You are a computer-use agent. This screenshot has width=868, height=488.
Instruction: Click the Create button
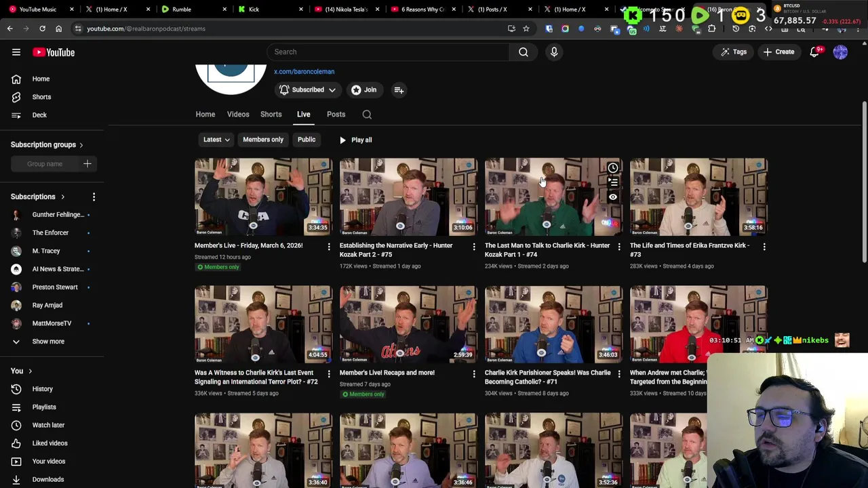coord(778,52)
